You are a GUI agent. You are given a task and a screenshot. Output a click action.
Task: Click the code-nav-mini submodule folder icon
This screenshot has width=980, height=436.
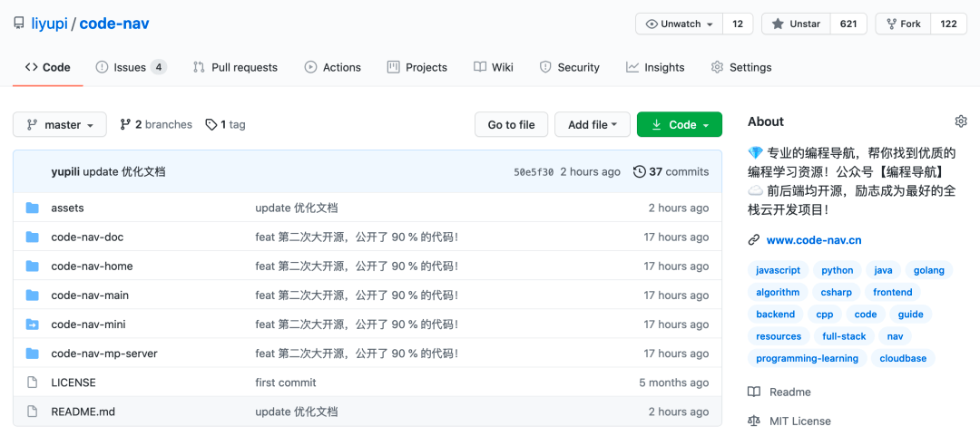pyautogui.click(x=33, y=325)
